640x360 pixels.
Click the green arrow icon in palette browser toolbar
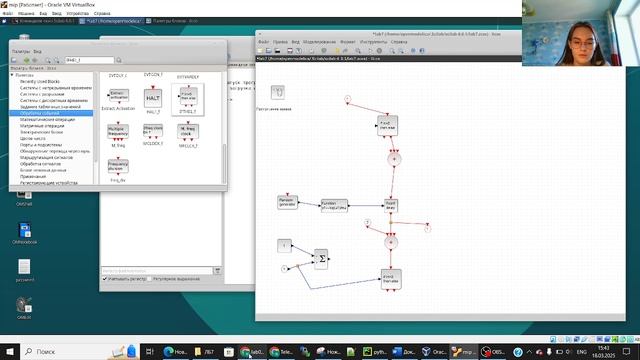click(27, 60)
